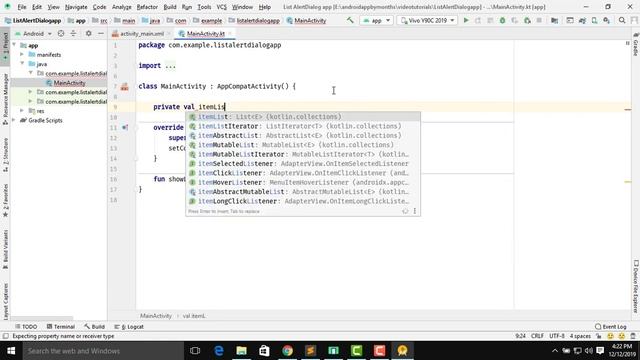Image resolution: width=640 pixels, height=360 pixels.
Task: Click the override gutter icon on line 11
Action: pyautogui.click(x=125, y=127)
